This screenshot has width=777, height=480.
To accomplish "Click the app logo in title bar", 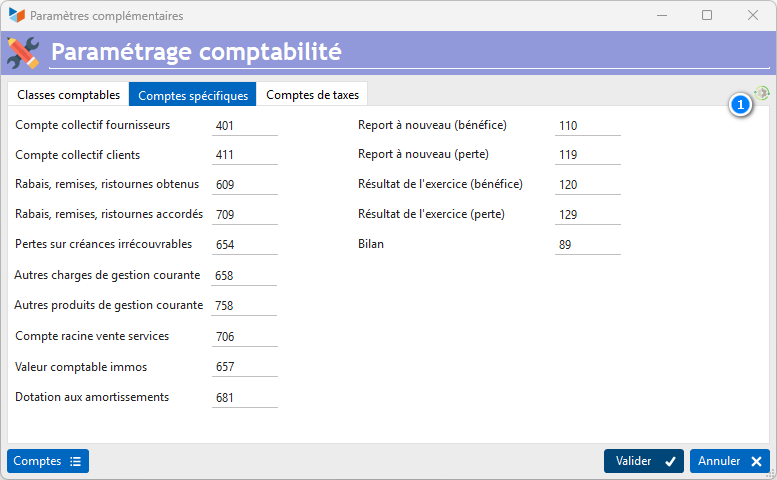I will tap(16, 15).
